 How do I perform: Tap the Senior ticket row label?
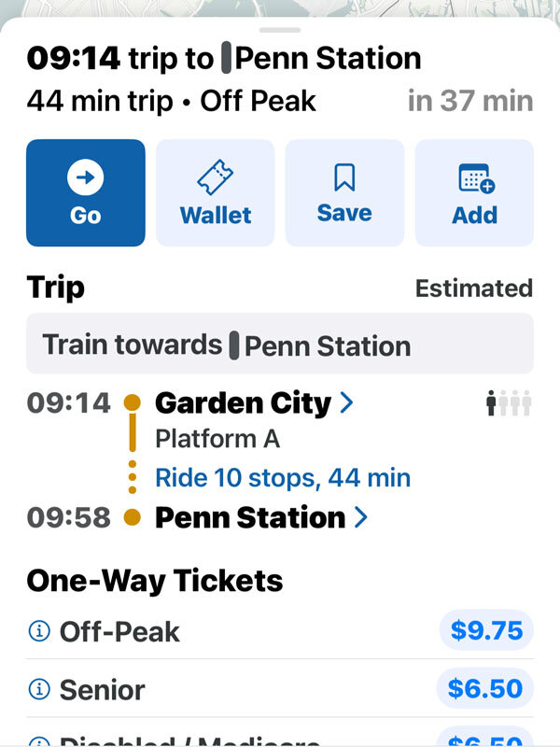pos(102,690)
